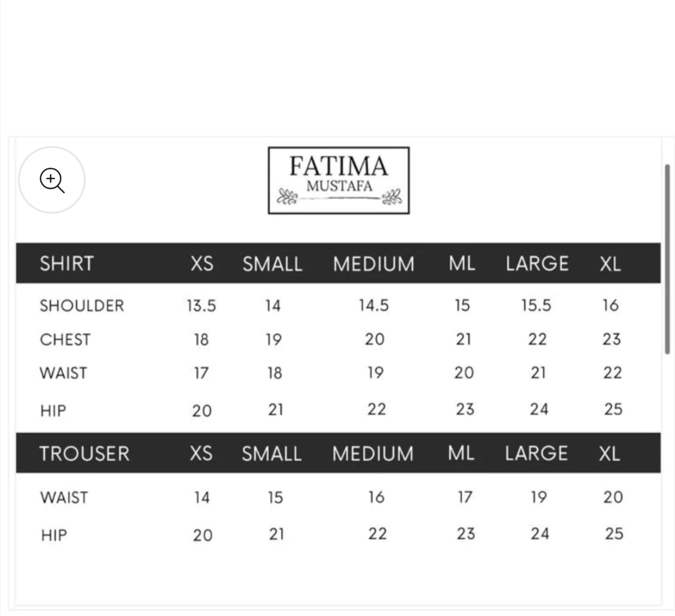Click the vertical scrollbar thumb
675x616 pixels.
click(x=667, y=259)
